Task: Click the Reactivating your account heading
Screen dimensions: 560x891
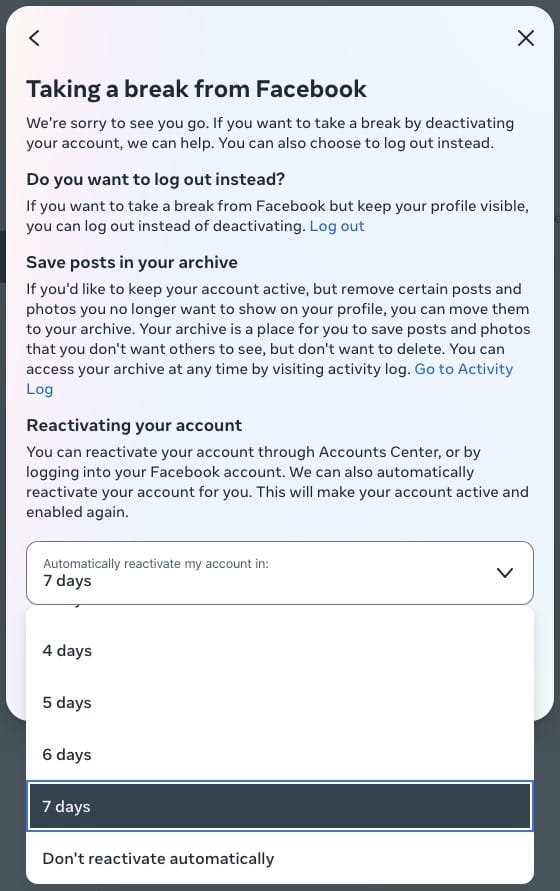Action: tap(134, 426)
